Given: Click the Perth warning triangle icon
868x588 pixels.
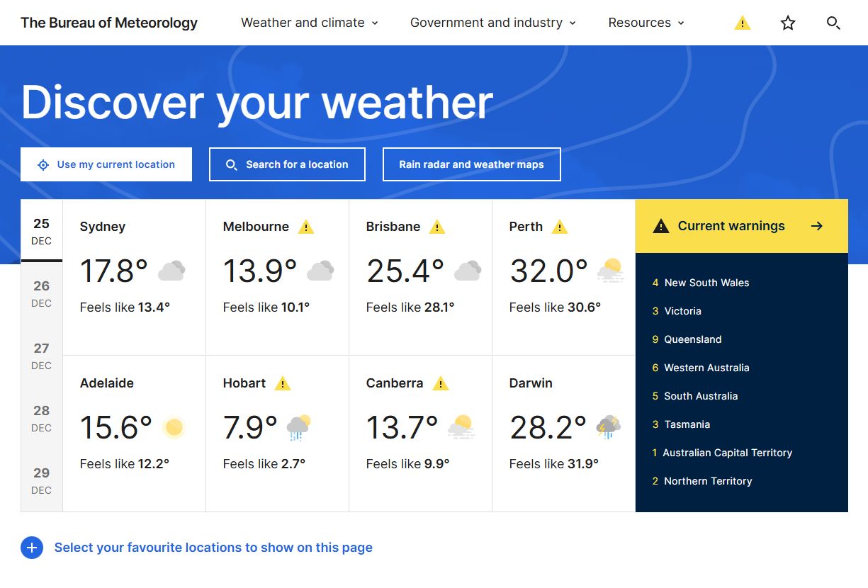Looking at the screenshot, I should pyautogui.click(x=560, y=227).
